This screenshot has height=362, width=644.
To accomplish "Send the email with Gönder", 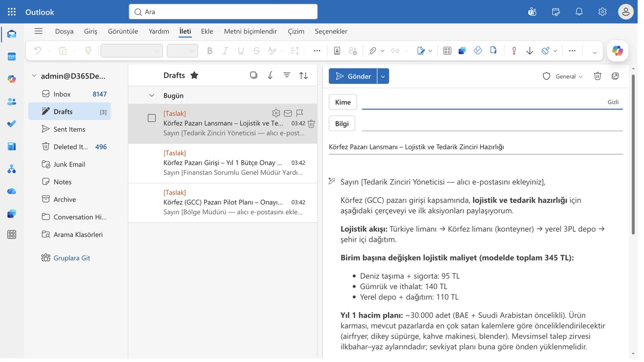I will click(x=353, y=76).
